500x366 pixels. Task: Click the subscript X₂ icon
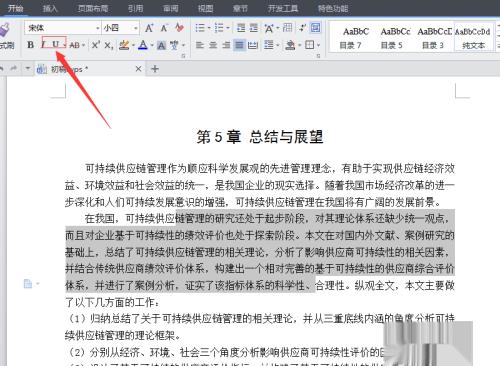pos(108,45)
